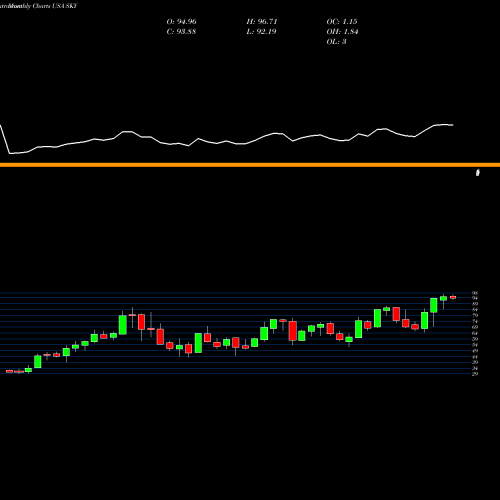The height and width of the screenshot is (500, 500).
Task: Click the 74 price axis label
Action: tap(475, 322)
